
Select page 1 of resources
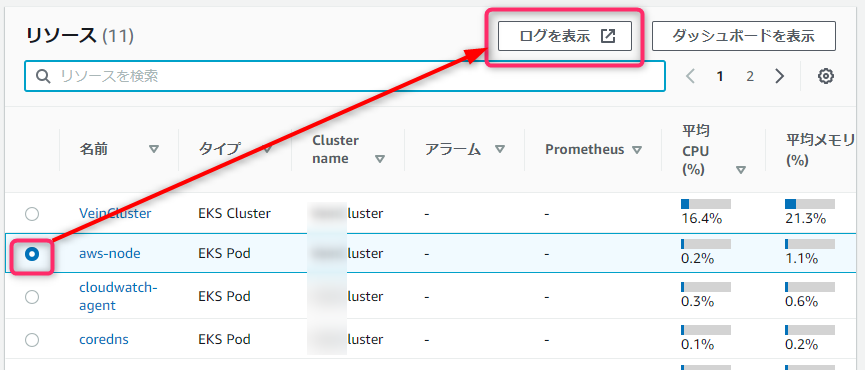[719, 76]
